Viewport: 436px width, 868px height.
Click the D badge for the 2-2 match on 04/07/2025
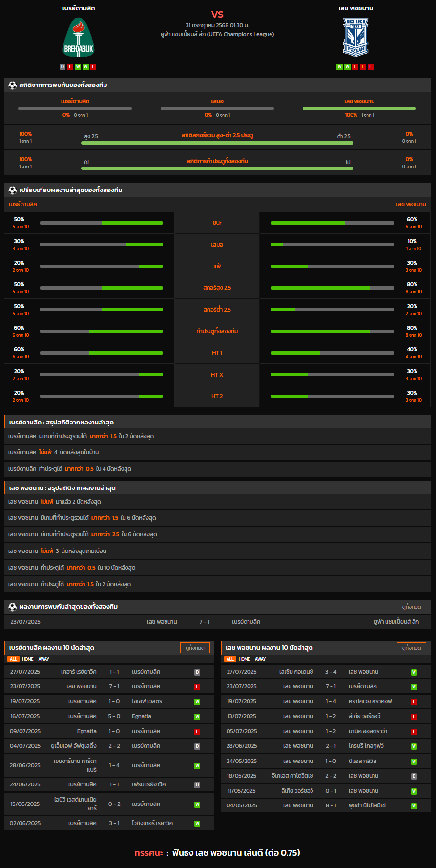197,746
